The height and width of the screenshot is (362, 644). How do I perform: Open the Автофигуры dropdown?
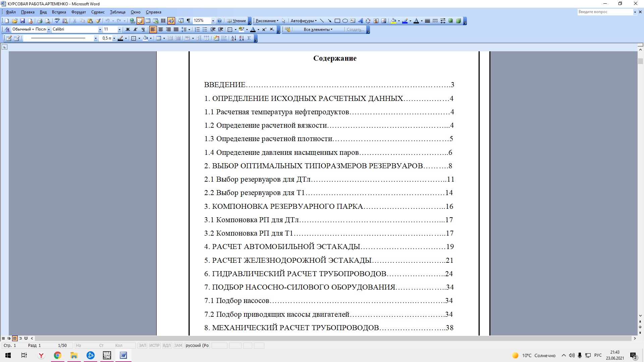tap(304, 21)
